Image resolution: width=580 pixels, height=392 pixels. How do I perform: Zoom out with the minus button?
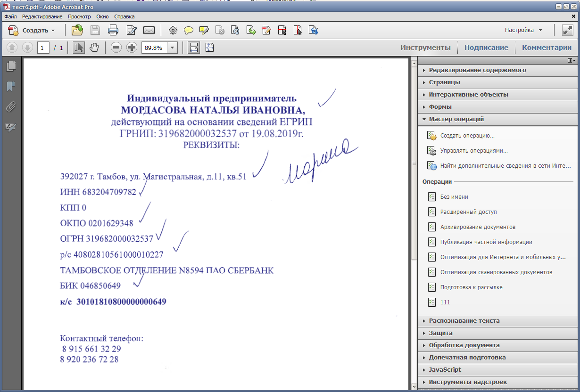click(116, 48)
